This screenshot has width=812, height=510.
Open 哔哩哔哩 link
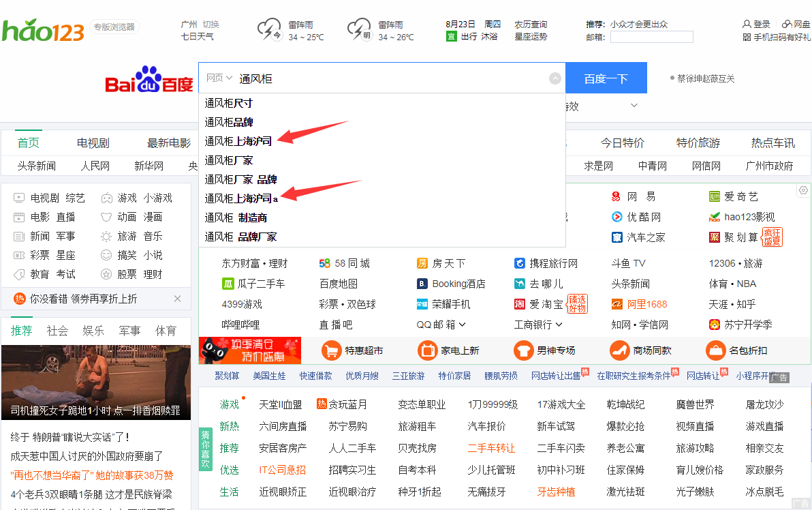240,325
